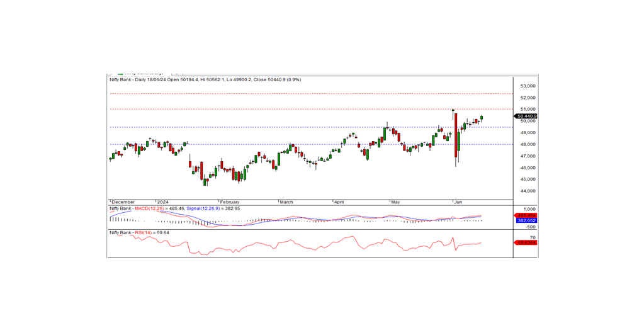Click the 49,000 price axis label
This screenshot has height=335, width=644.
point(528,133)
